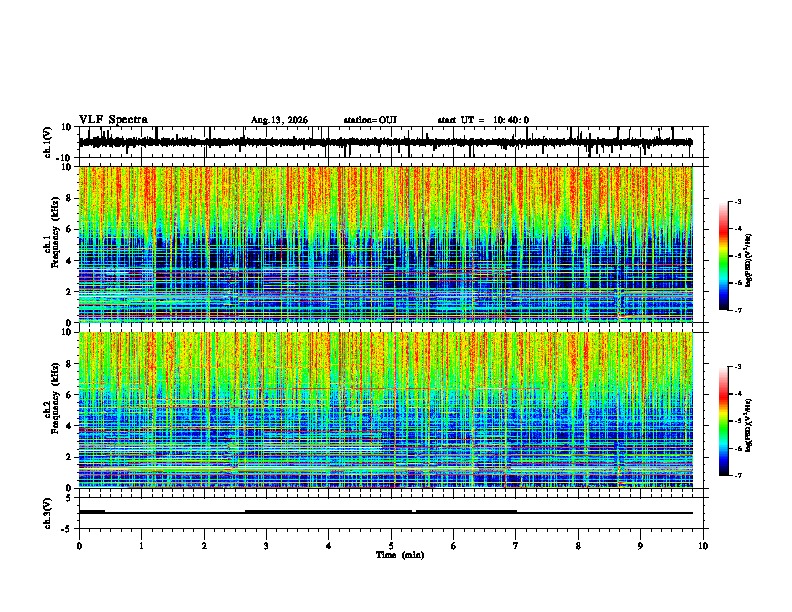Image resolution: width=792 pixels, height=612 pixels.
Task: Select the "start UT = 10:40:0" text
Action: coord(483,120)
